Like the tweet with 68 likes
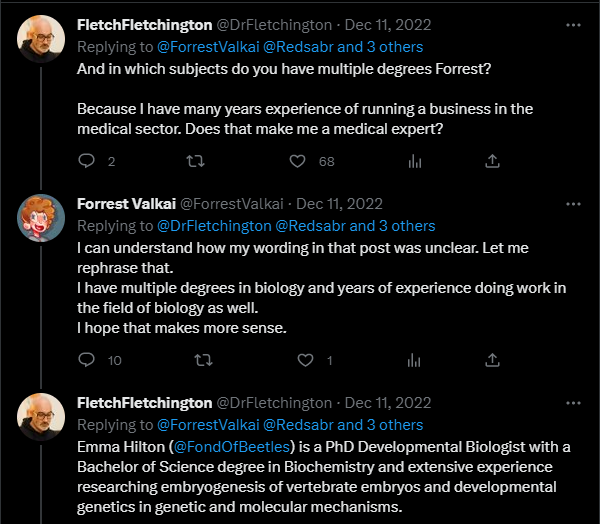 297,161
